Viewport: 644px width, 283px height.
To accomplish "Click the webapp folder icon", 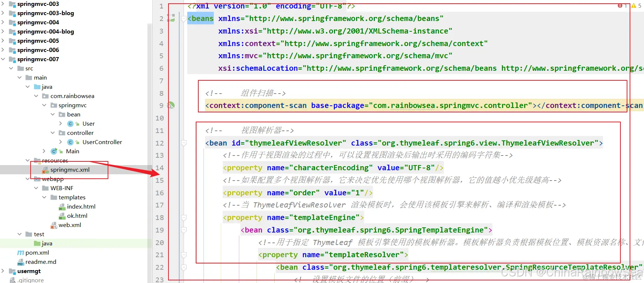I will click(x=37, y=179).
